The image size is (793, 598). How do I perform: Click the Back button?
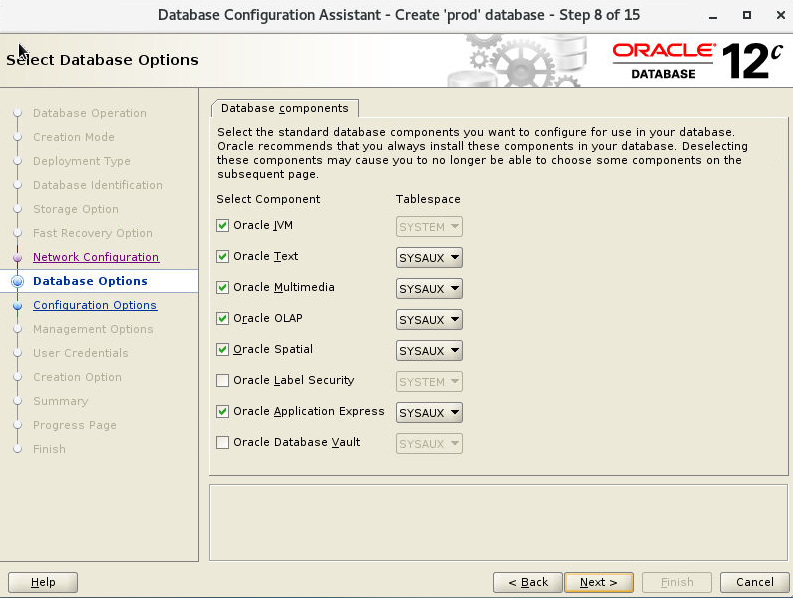[x=527, y=582]
